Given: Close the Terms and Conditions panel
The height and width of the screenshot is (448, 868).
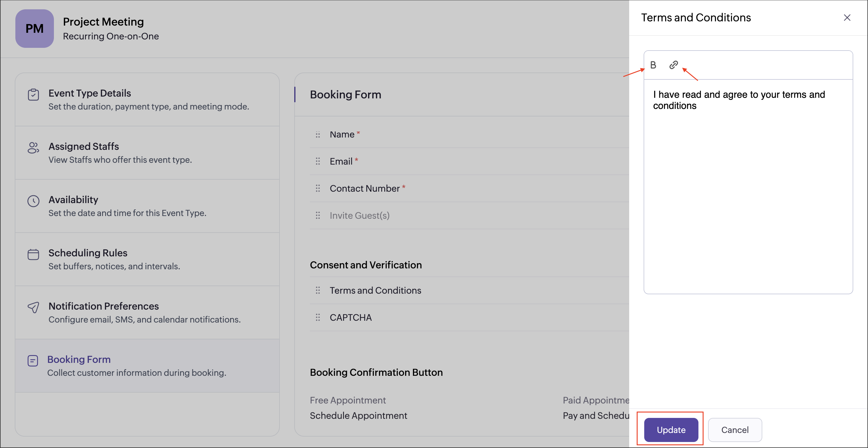Looking at the screenshot, I should [x=847, y=17].
